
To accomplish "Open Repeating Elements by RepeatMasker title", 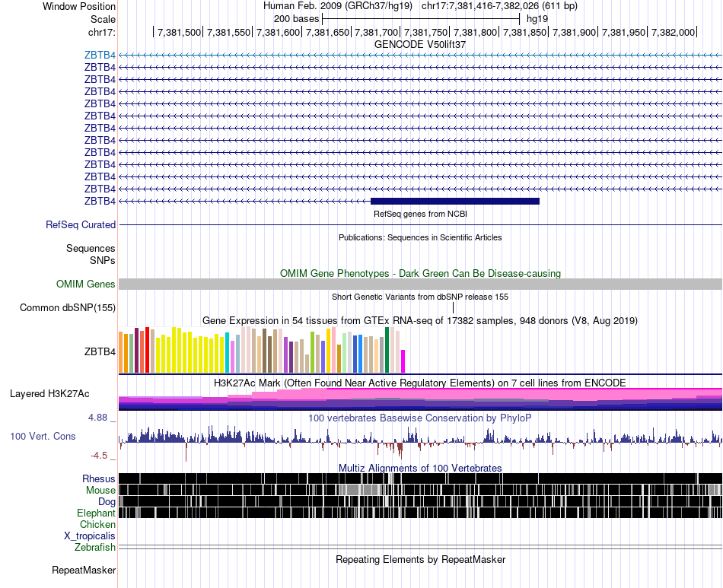I will tap(420, 559).
